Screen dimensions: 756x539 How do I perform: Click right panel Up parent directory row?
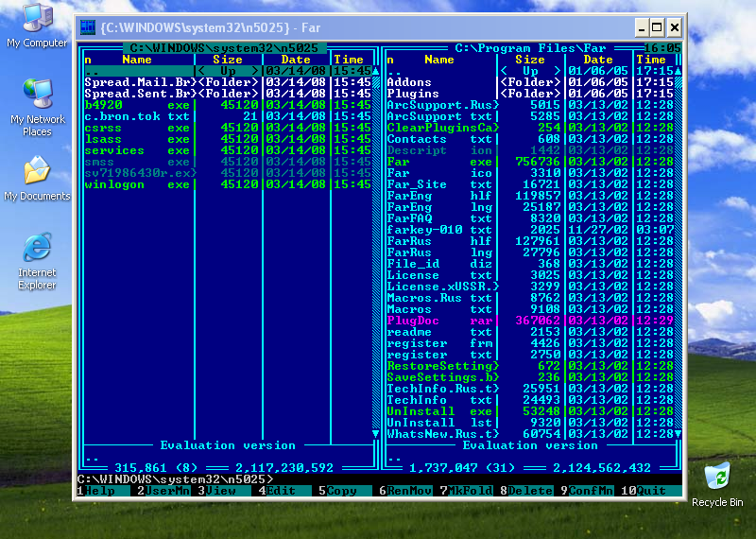pos(530,71)
